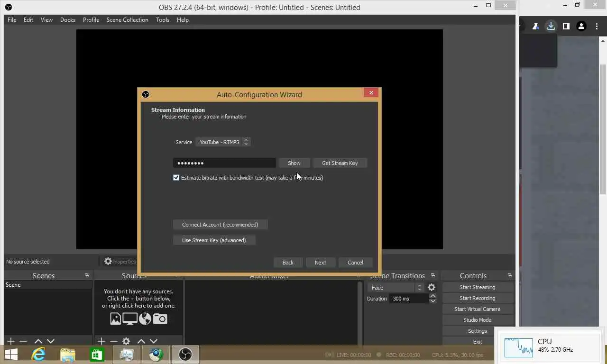
Task: Click the flask icon in browser toolbar
Action: pos(535,26)
